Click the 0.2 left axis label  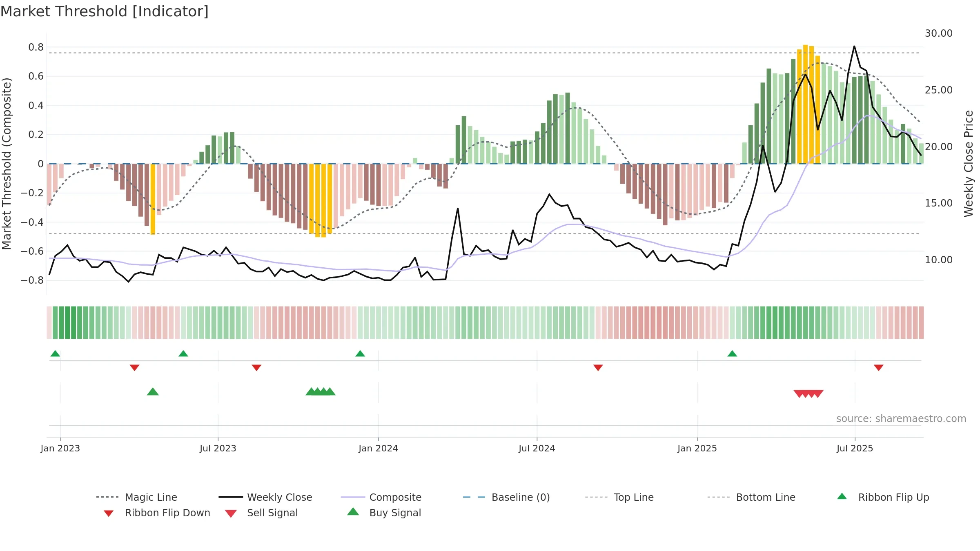(x=36, y=135)
